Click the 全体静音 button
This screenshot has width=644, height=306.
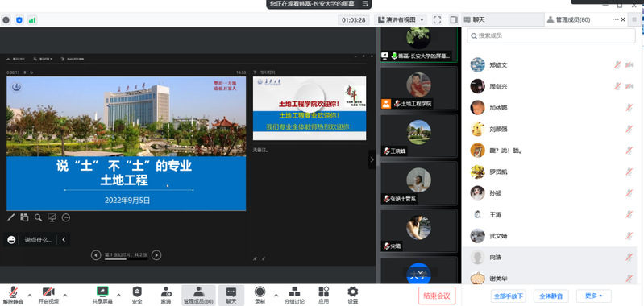551,296
